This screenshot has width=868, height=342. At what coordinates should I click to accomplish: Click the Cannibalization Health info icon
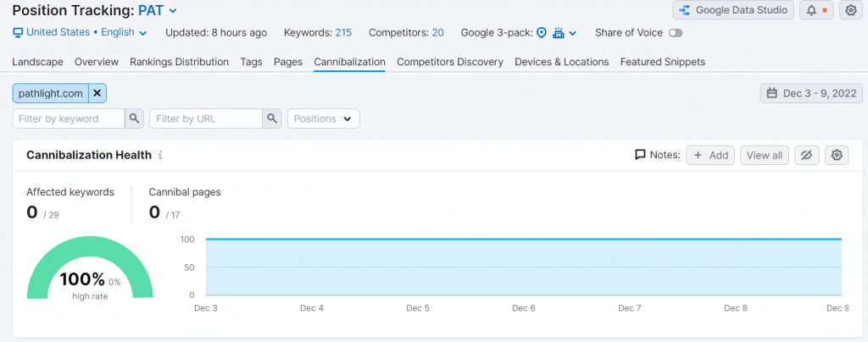pos(160,155)
